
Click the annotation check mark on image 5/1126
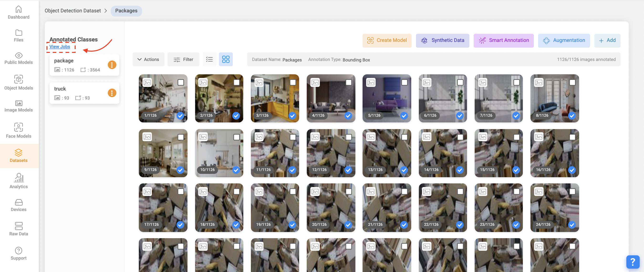404,116
